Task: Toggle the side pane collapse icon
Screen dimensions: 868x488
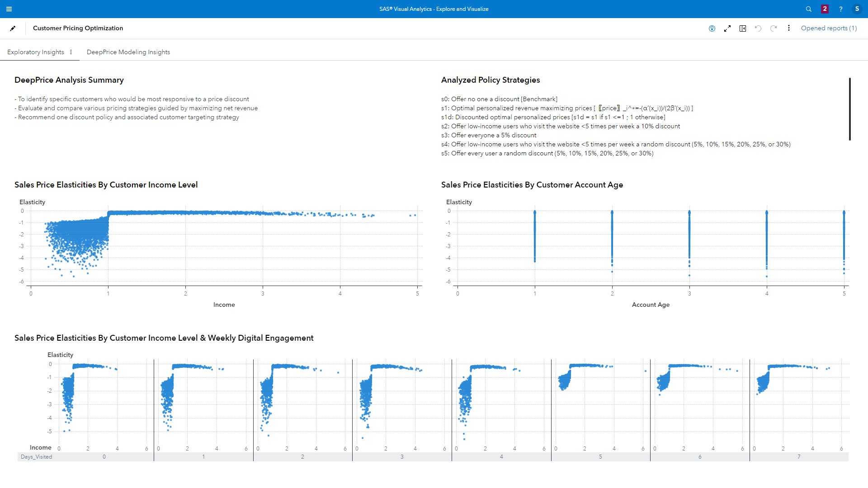Action: coord(743,28)
